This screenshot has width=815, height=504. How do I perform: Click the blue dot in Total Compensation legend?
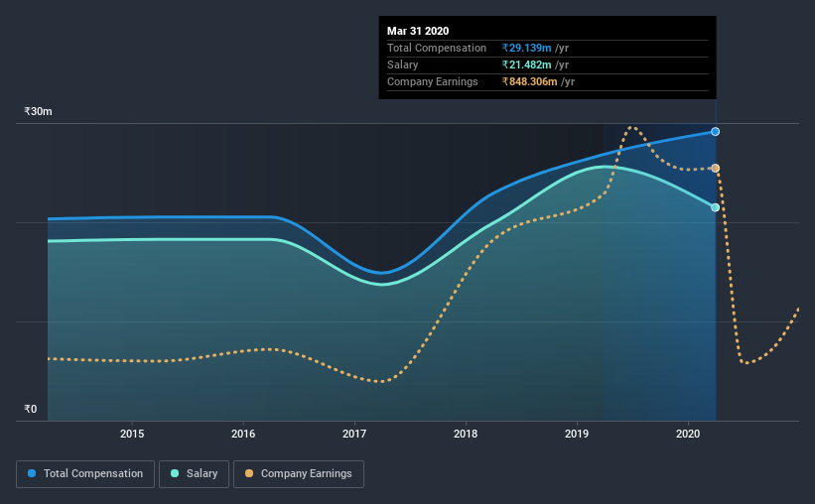tap(32, 473)
